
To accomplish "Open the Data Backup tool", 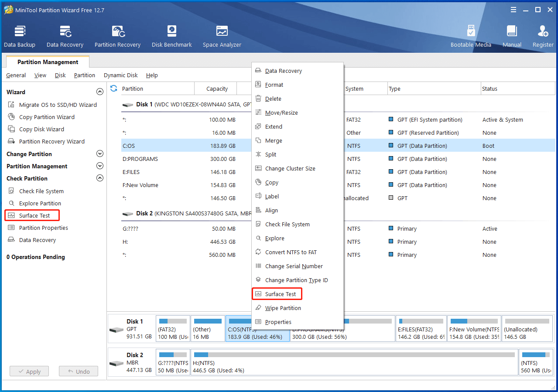I will (x=20, y=37).
